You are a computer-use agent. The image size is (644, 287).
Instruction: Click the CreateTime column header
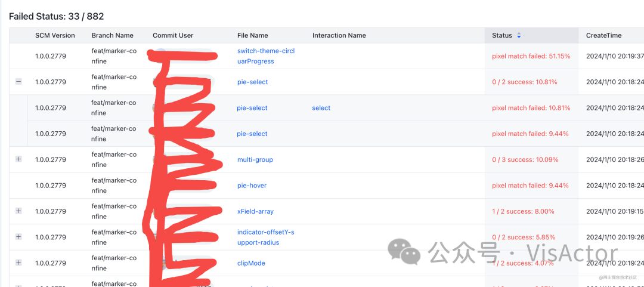603,35
